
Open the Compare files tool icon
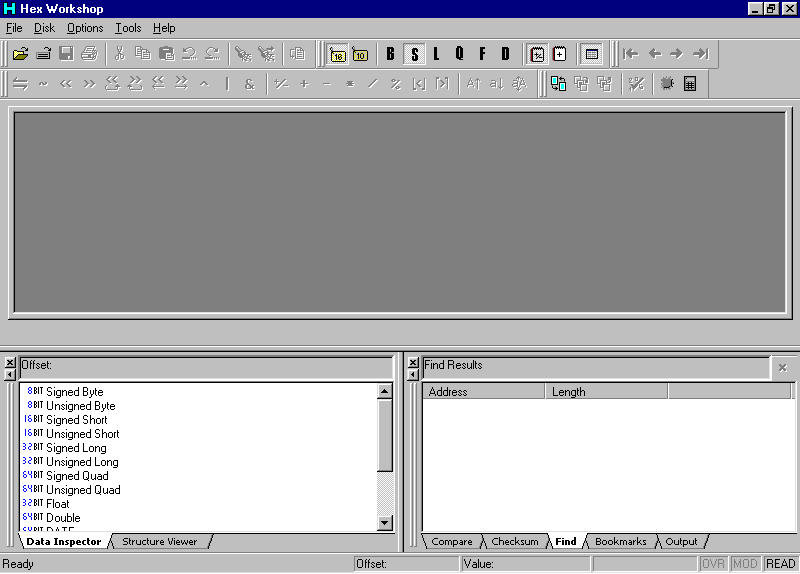coord(559,84)
